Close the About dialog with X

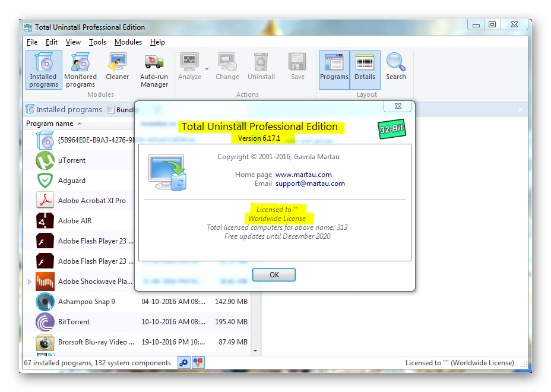click(398, 106)
